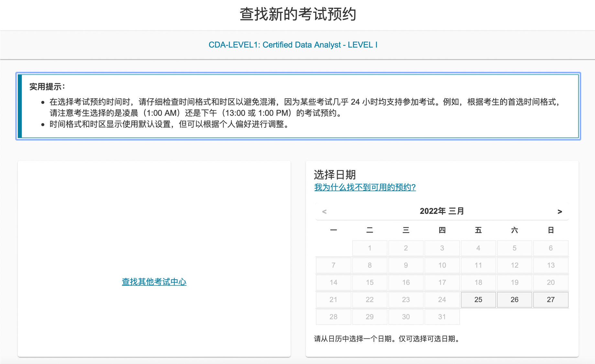Image resolution: width=595 pixels, height=364 pixels.
Task: Click the 日 weekday column header
Action: tap(551, 230)
